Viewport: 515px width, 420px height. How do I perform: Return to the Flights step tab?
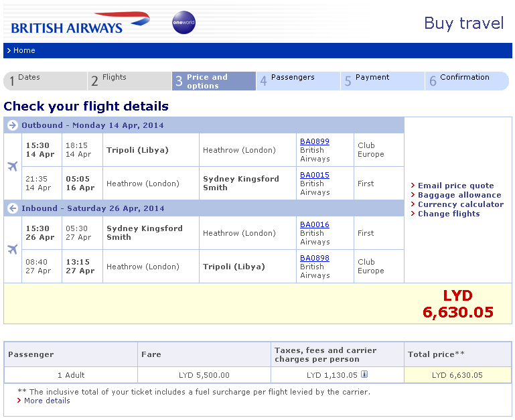tap(129, 81)
